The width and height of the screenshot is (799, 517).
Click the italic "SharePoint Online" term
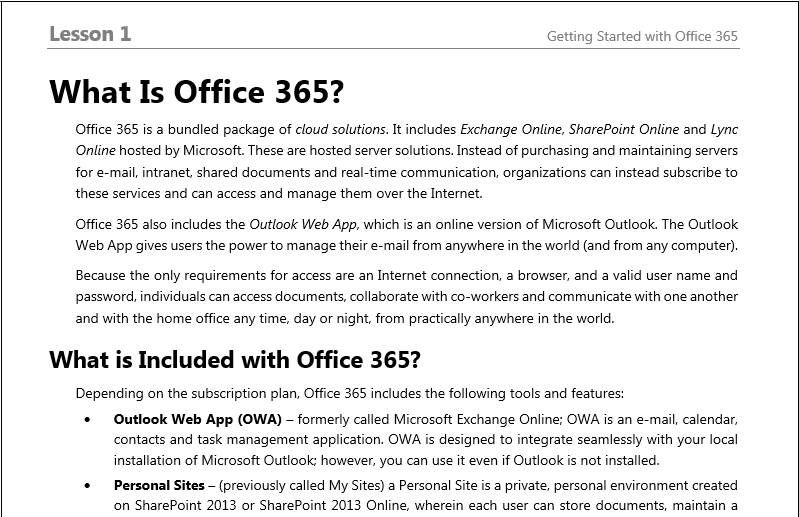point(624,130)
